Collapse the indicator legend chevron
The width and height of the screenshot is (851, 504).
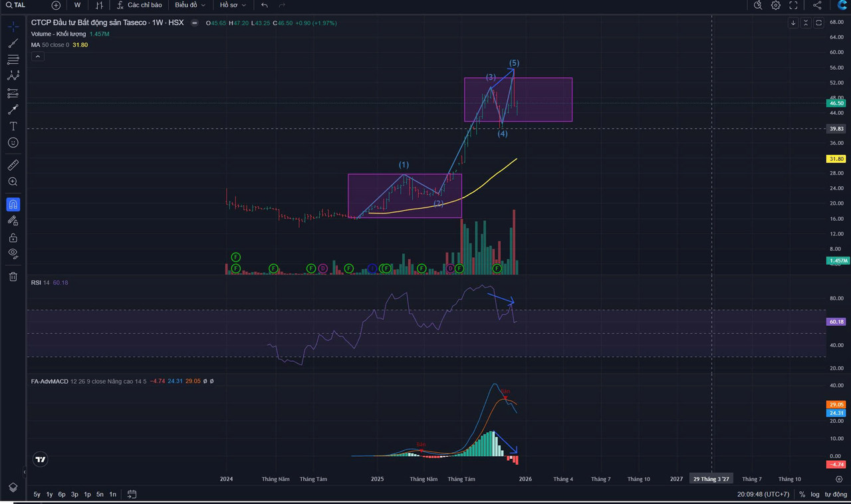[x=38, y=57]
